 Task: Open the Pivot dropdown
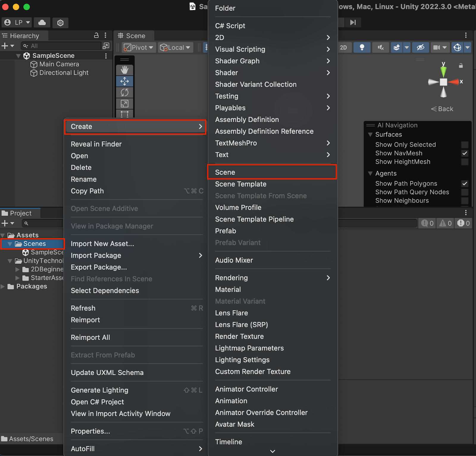[x=139, y=48]
